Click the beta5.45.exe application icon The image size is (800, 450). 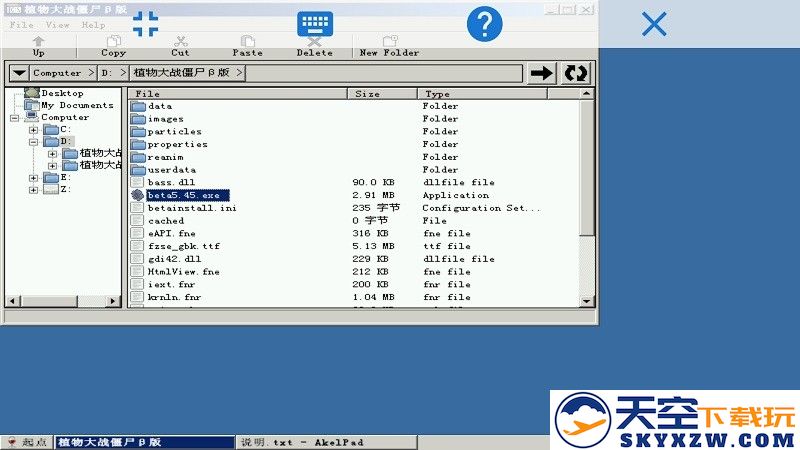pyautogui.click(x=137, y=195)
